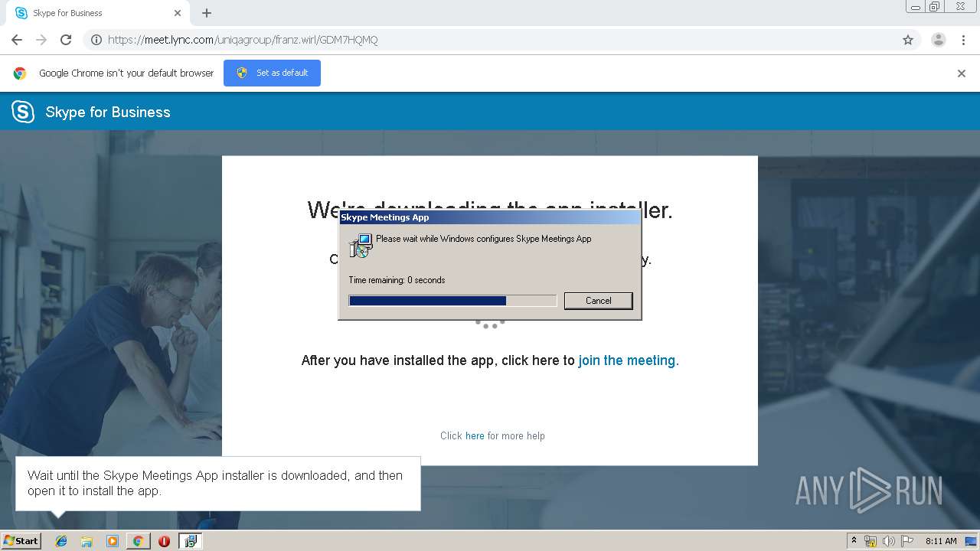Click the Skype for Business header logo
Image resolution: width=980 pixels, height=551 pixels.
click(23, 112)
